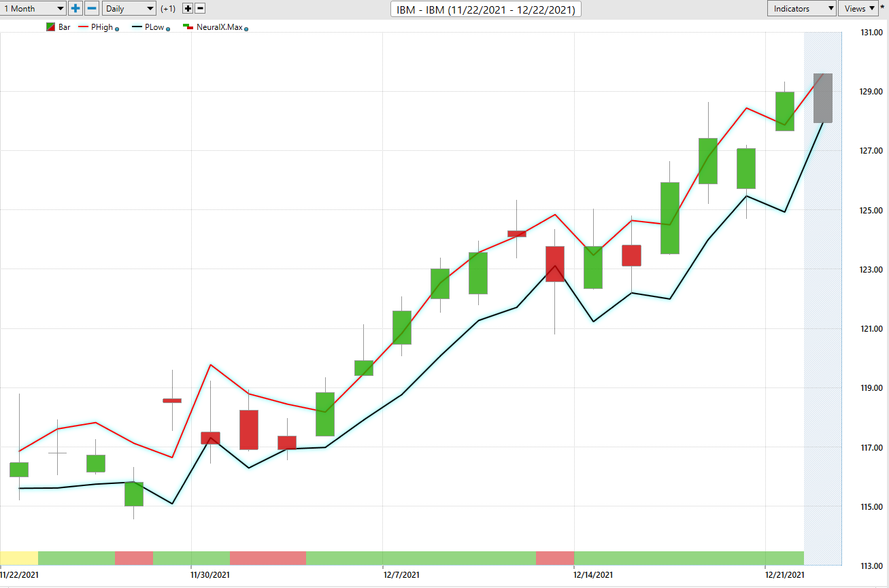Click the 123.00 price axis label
889x588 pixels.
click(871, 270)
